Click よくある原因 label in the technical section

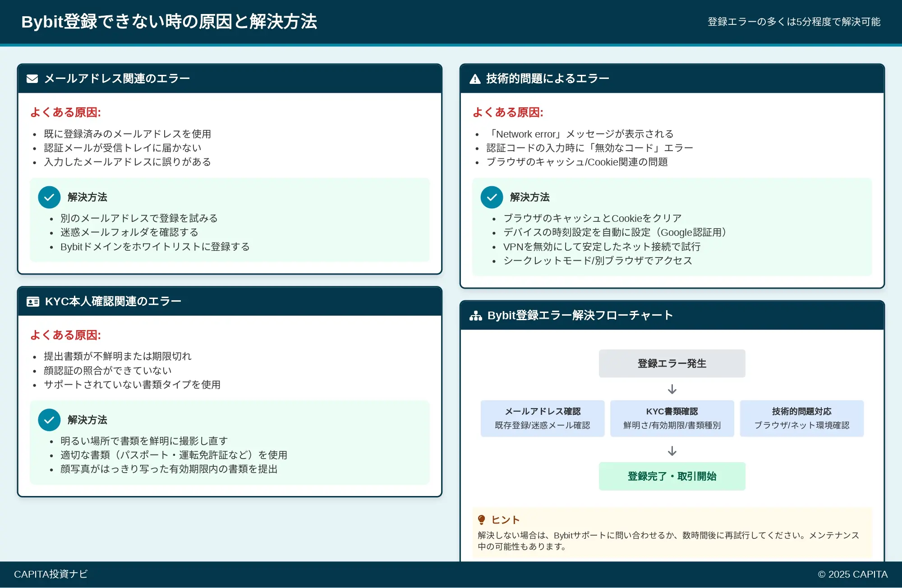tap(508, 112)
